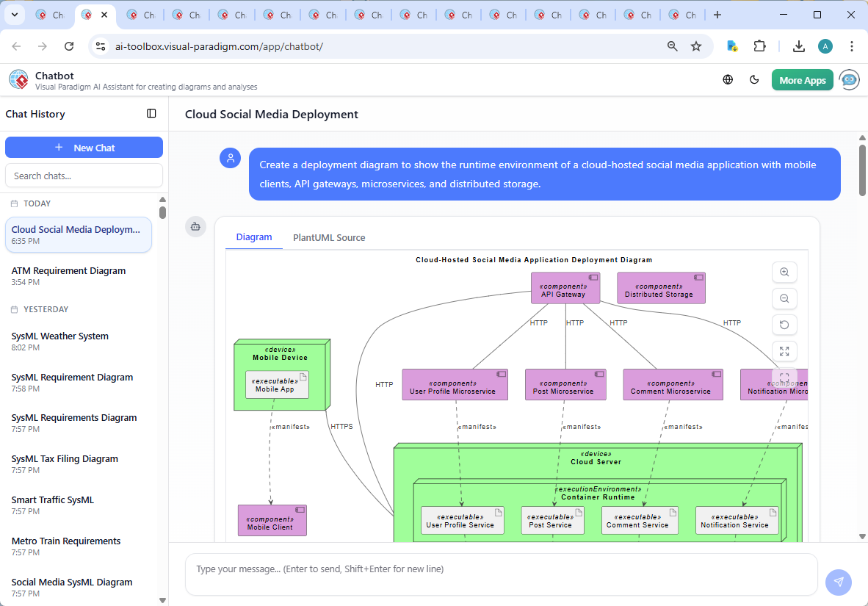
Task: Expand the tab search dropdown
Action: point(15,15)
